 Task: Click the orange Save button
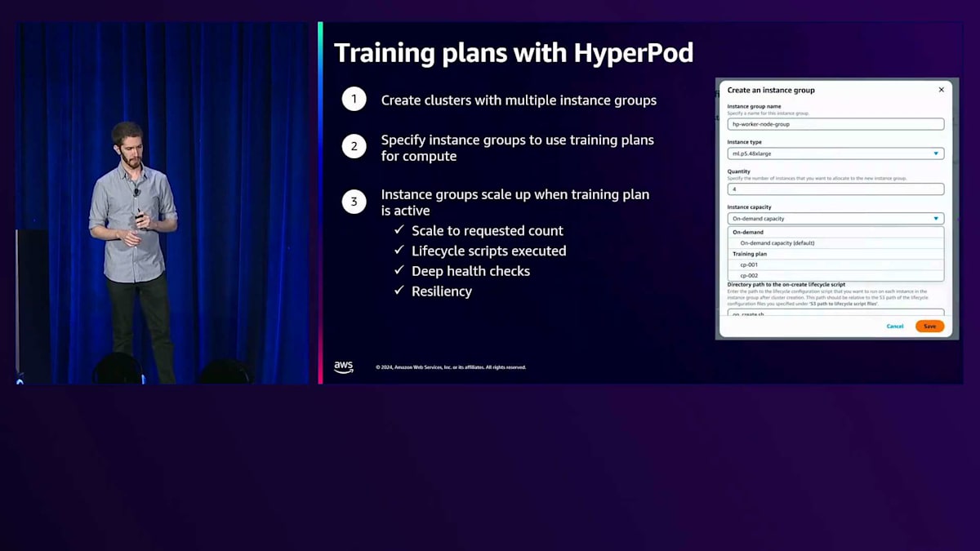[929, 327]
